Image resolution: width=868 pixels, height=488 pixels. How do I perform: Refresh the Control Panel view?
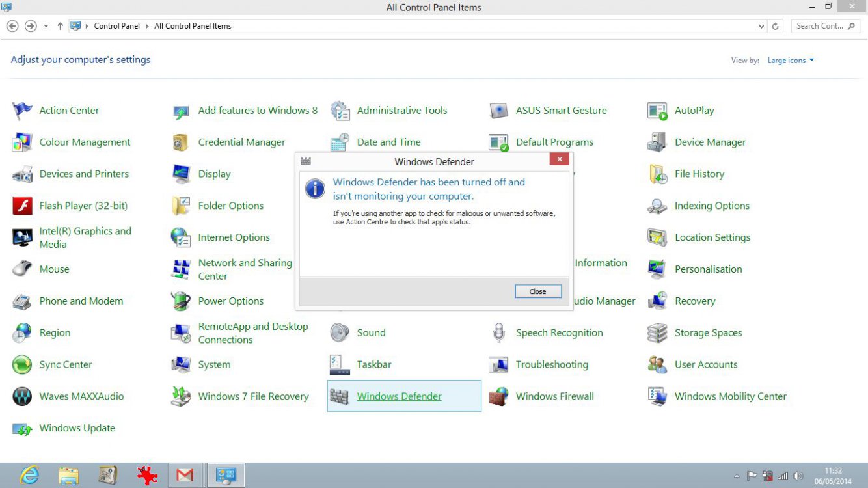[775, 26]
